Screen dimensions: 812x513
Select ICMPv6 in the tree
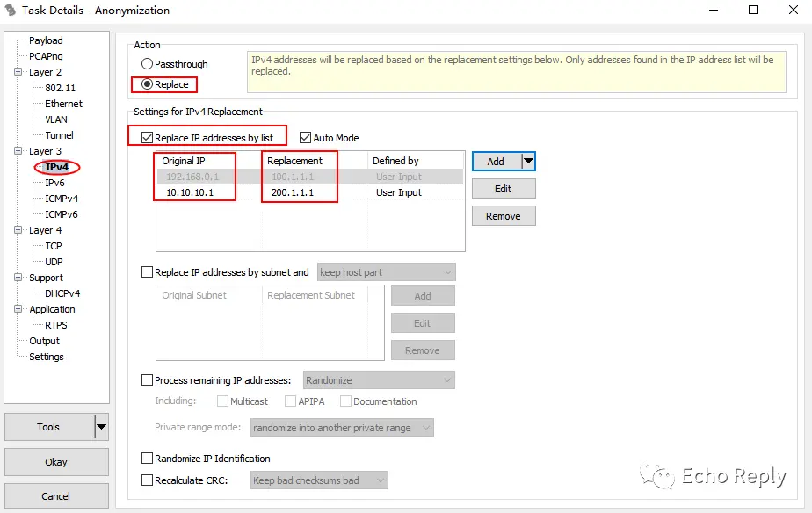click(62, 214)
